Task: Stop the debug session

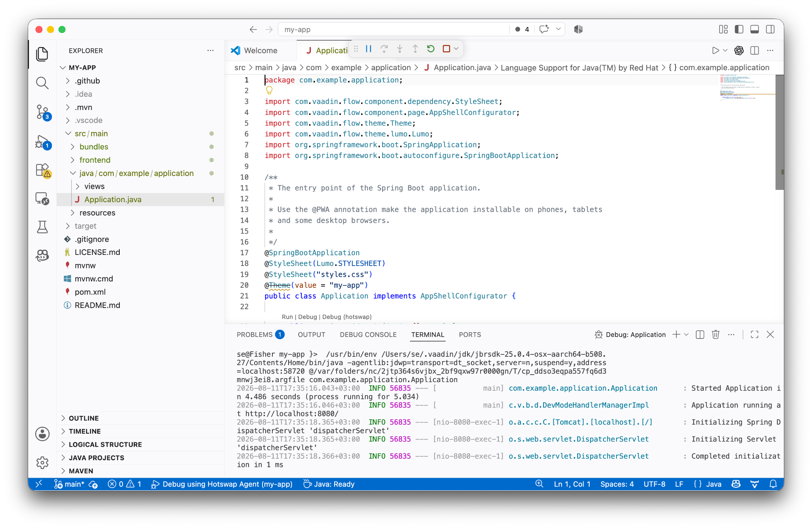Action: [446, 49]
